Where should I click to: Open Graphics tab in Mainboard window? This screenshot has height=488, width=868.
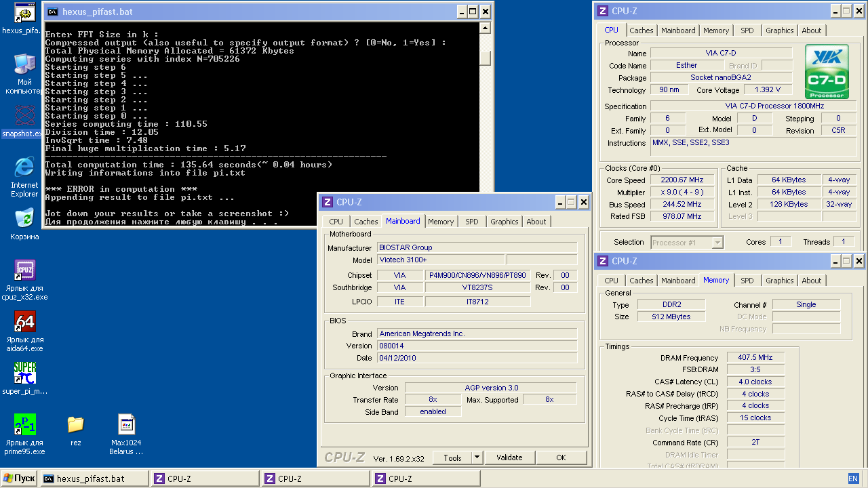[x=505, y=222]
